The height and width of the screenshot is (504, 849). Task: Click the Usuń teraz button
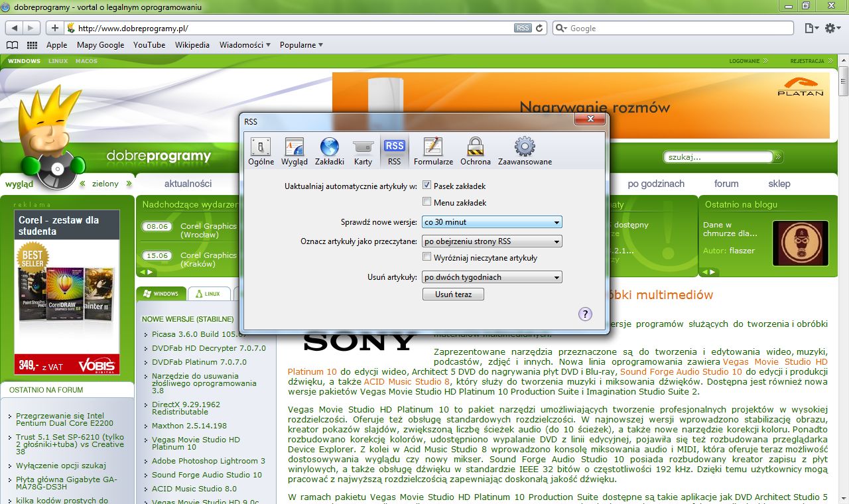point(453,294)
